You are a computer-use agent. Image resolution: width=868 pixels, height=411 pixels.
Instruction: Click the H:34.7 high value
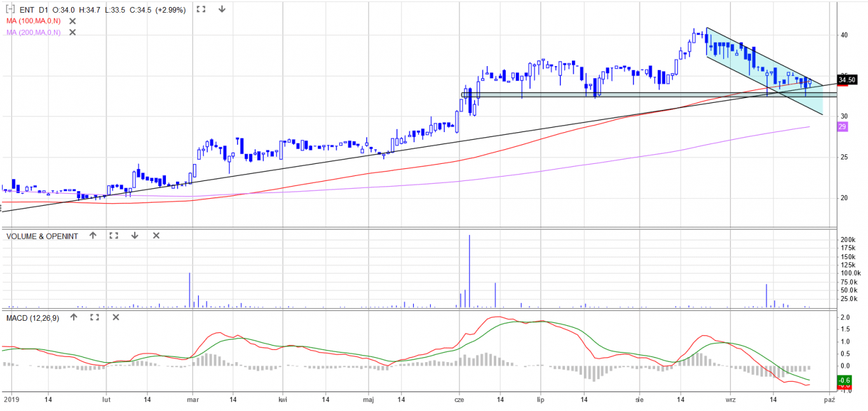(x=90, y=10)
